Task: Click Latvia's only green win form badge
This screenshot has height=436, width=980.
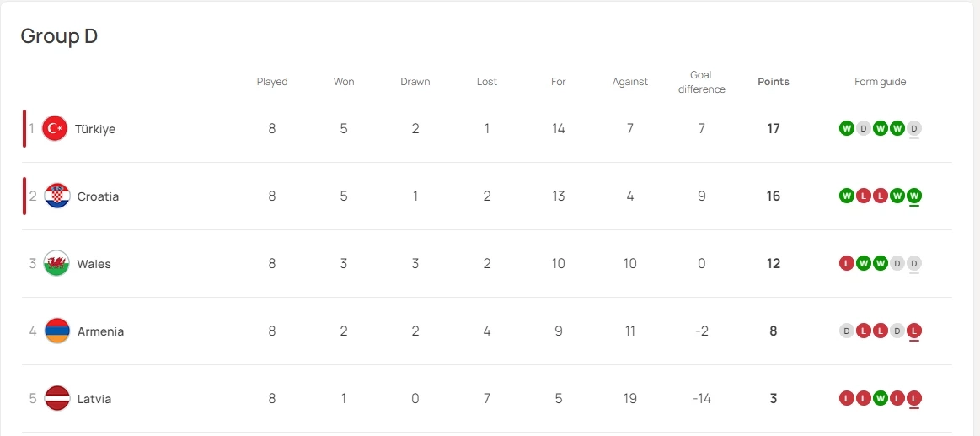Action: pyautogui.click(x=881, y=399)
